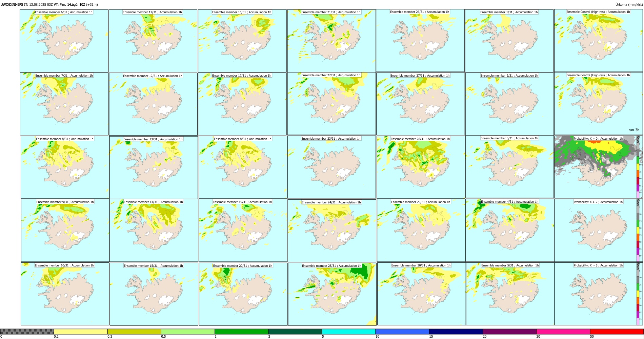
Task: Select the light green 0.5–1 legend swatch
Action: click(188, 332)
